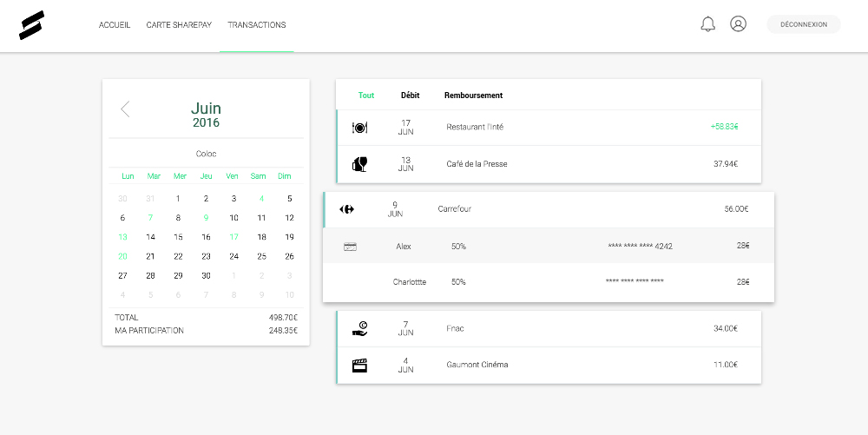The height and width of the screenshot is (435, 868).
Task: Click Charlottte's 50% share
Action: coord(458,282)
